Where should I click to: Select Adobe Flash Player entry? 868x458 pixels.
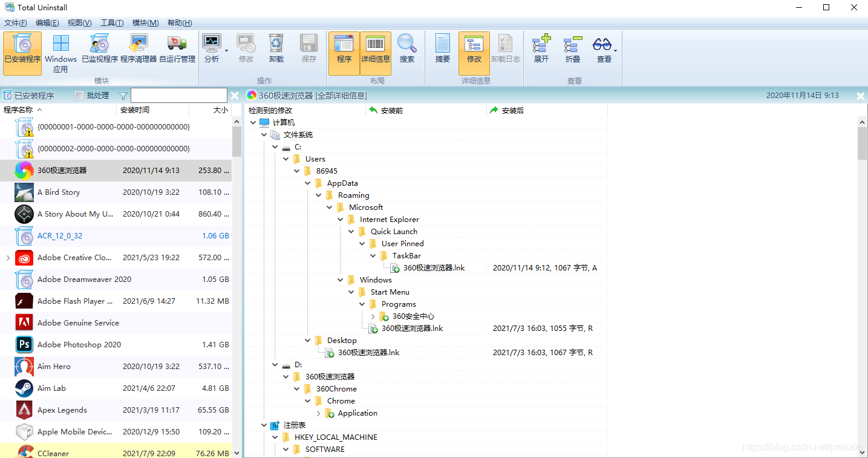pyautogui.click(x=116, y=301)
